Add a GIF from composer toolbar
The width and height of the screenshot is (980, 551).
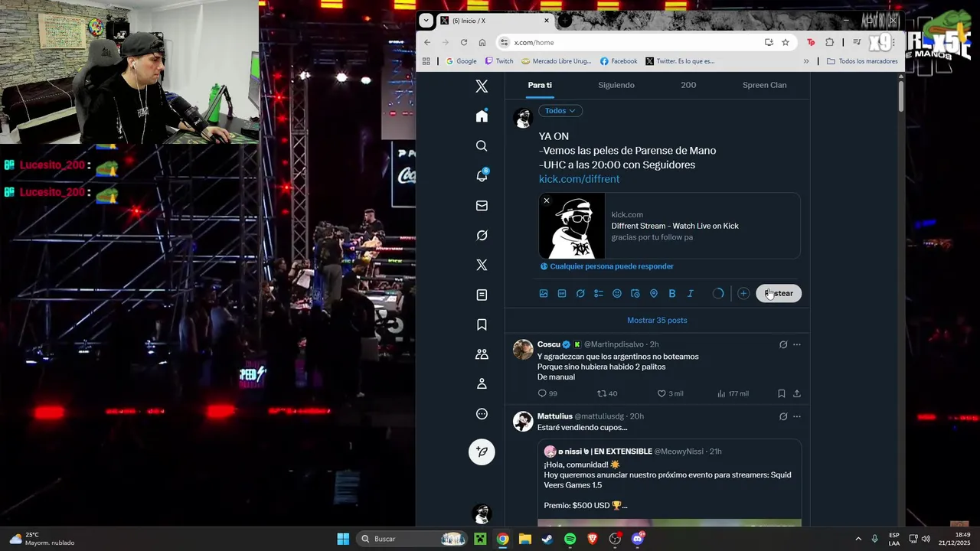[x=562, y=293]
